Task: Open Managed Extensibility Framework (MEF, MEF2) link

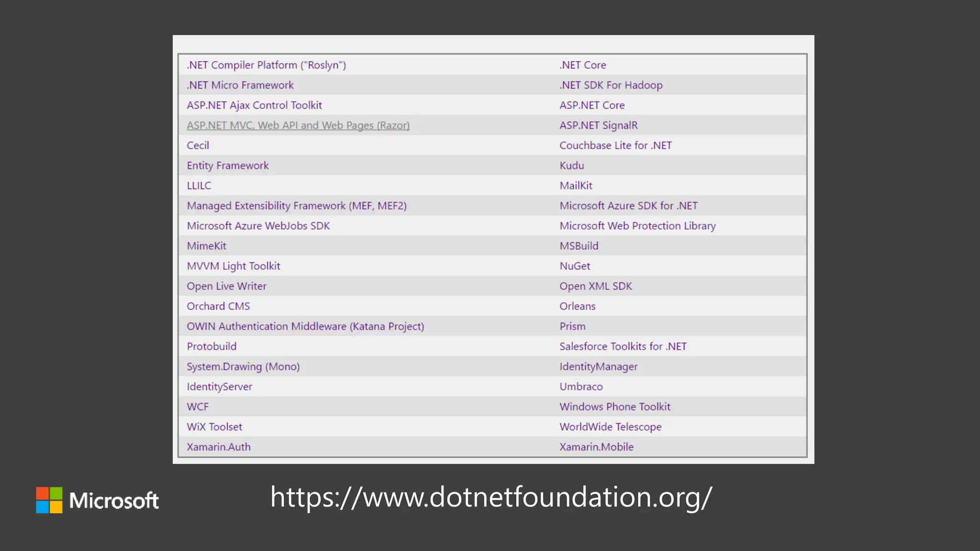Action: (297, 206)
